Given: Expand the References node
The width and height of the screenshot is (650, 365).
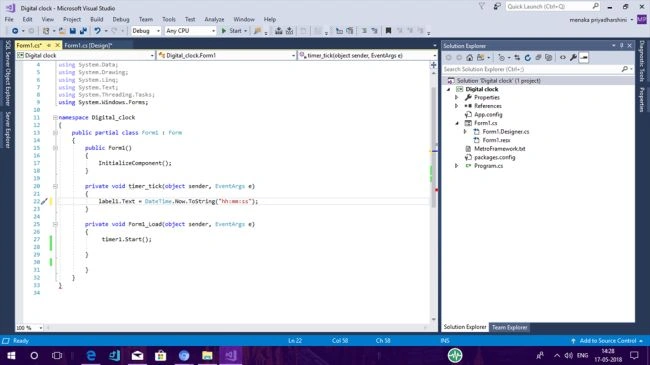Looking at the screenshot, I should click(x=457, y=106).
